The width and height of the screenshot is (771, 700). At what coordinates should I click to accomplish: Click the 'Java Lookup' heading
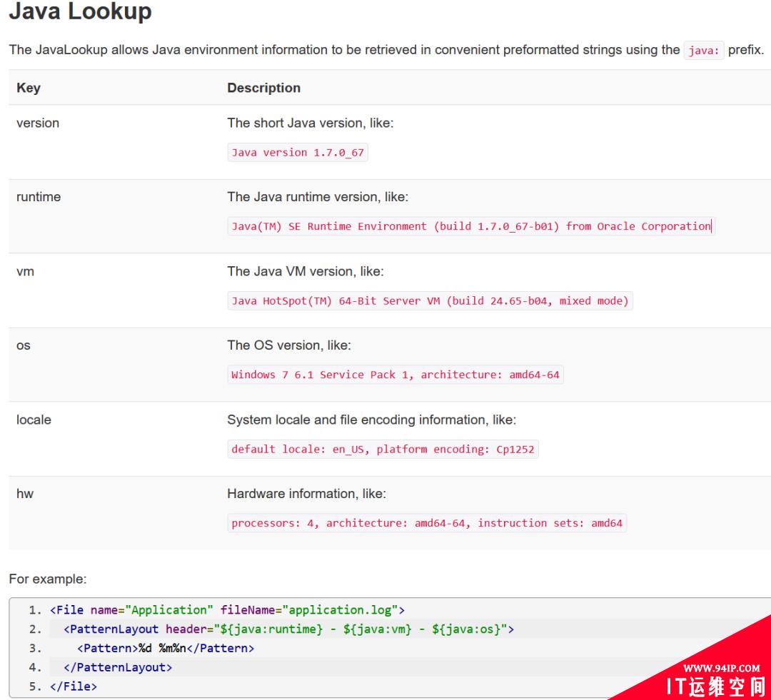click(80, 11)
